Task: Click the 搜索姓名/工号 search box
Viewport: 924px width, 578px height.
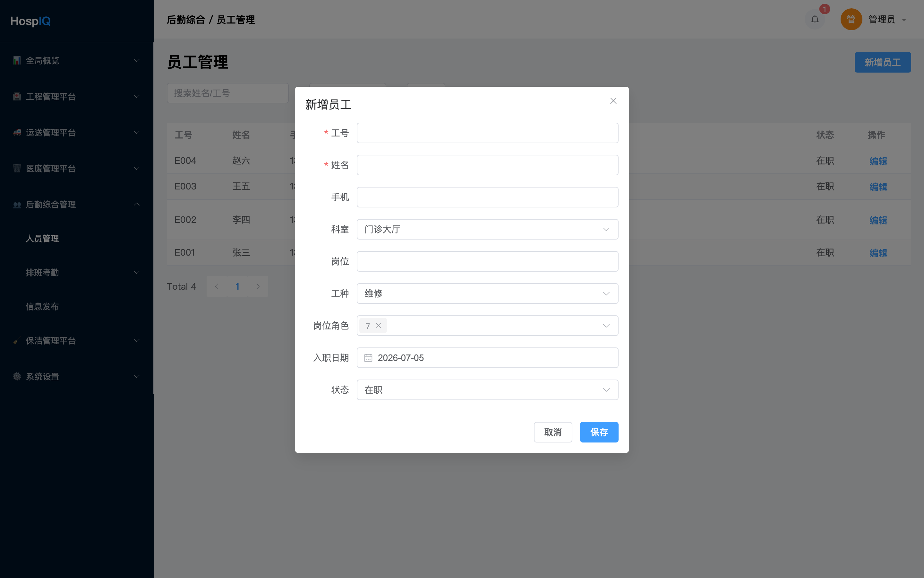Action: tap(227, 93)
